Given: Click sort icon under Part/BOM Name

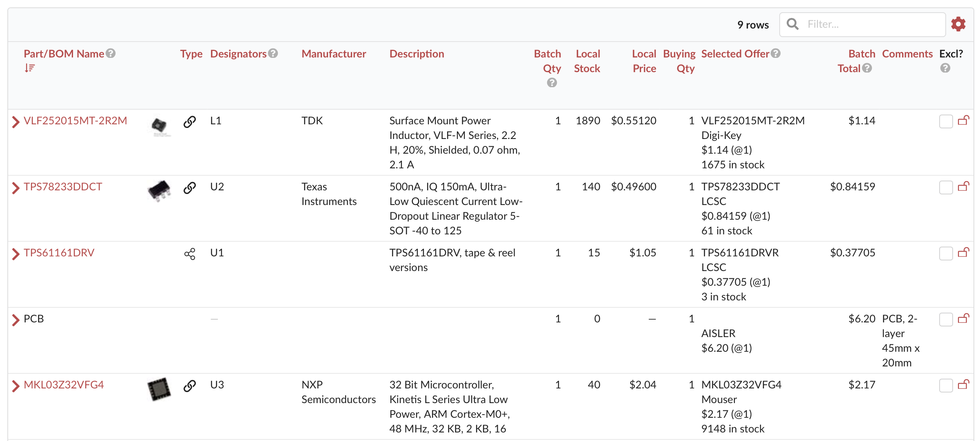Looking at the screenshot, I should (x=29, y=68).
